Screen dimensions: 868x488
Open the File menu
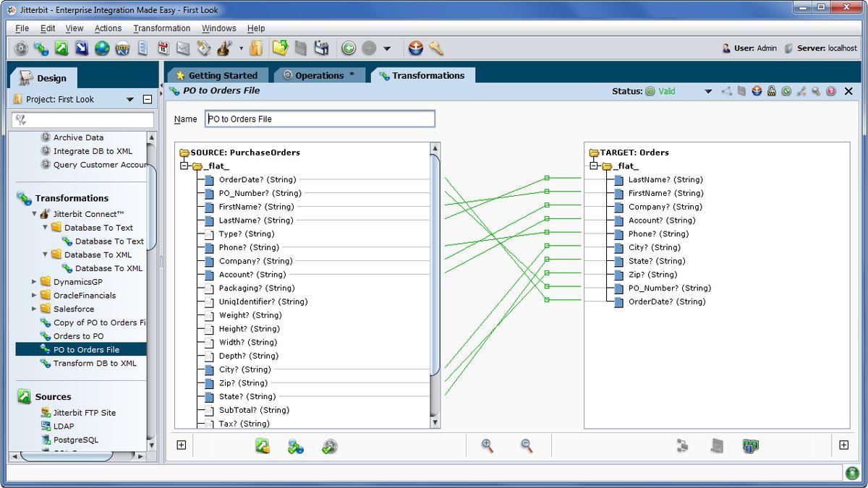point(22,28)
